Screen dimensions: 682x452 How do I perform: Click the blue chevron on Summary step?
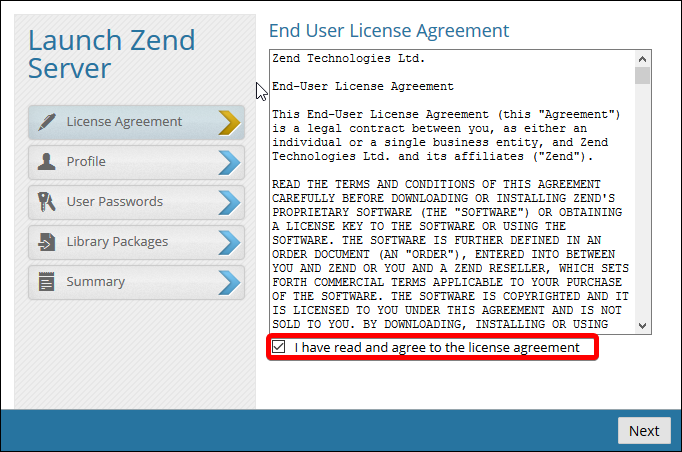pyautogui.click(x=229, y=282)
